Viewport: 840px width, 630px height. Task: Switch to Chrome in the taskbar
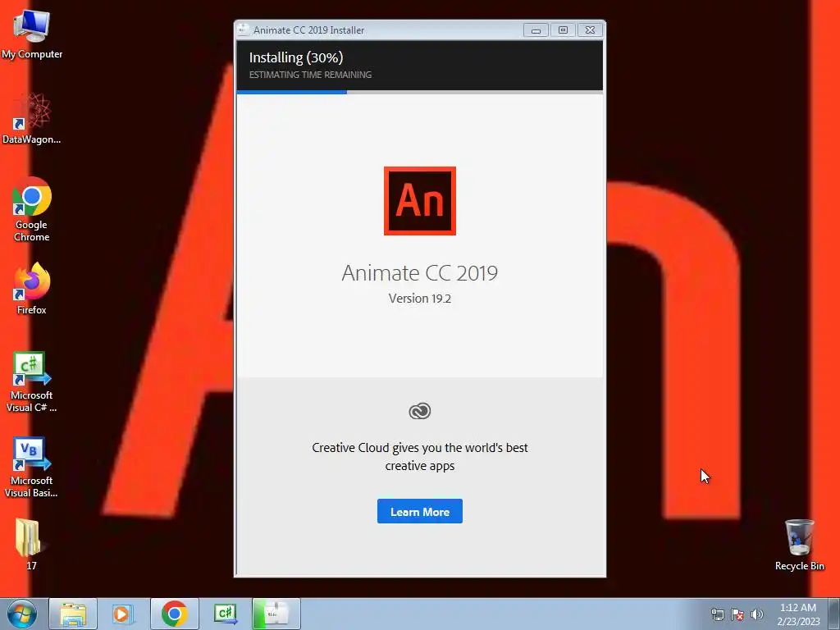tap(174, 614)
